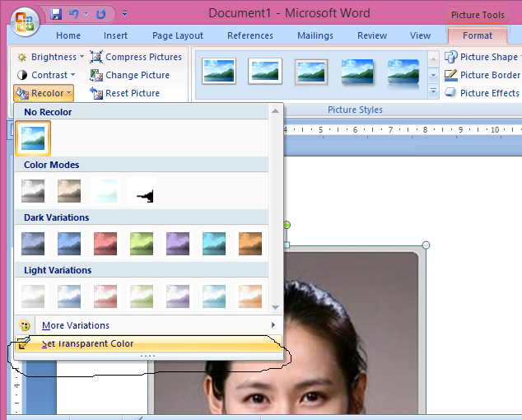Screen dimensions: 522x420
Task: Collapse the Recolor dropdown button
Action: click(44, 93)
